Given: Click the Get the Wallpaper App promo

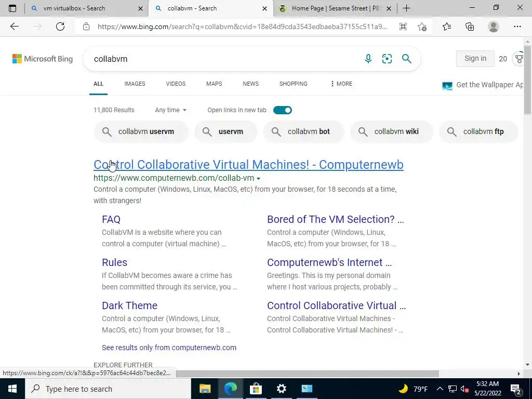Looking at the screenshot, I should coord(483,85).
